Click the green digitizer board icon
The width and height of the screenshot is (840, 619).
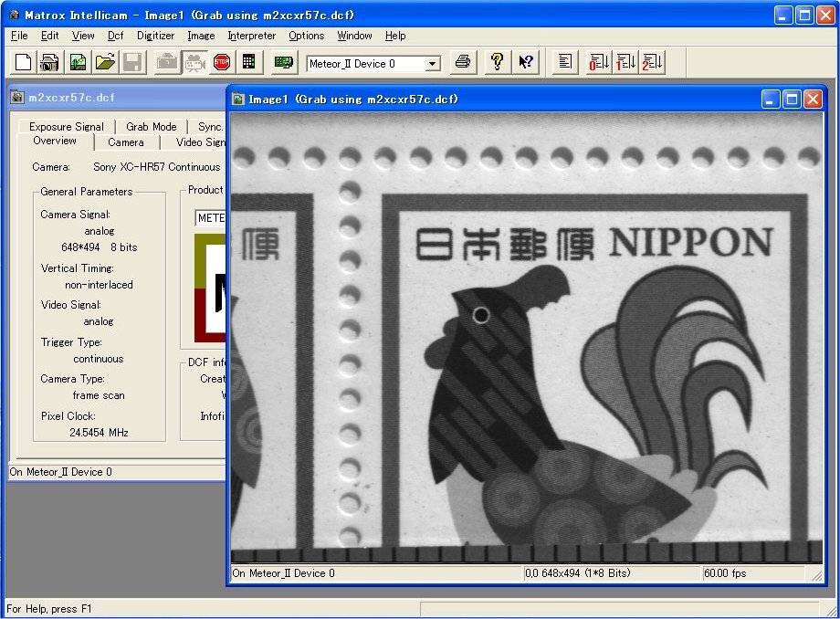pos(283,62)
